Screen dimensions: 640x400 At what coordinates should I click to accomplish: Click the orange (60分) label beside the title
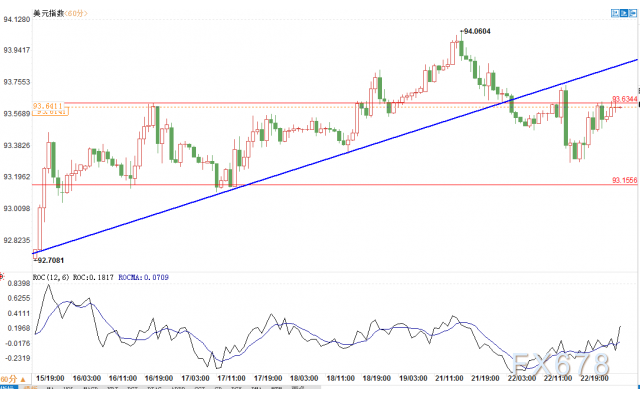point(76,13)
